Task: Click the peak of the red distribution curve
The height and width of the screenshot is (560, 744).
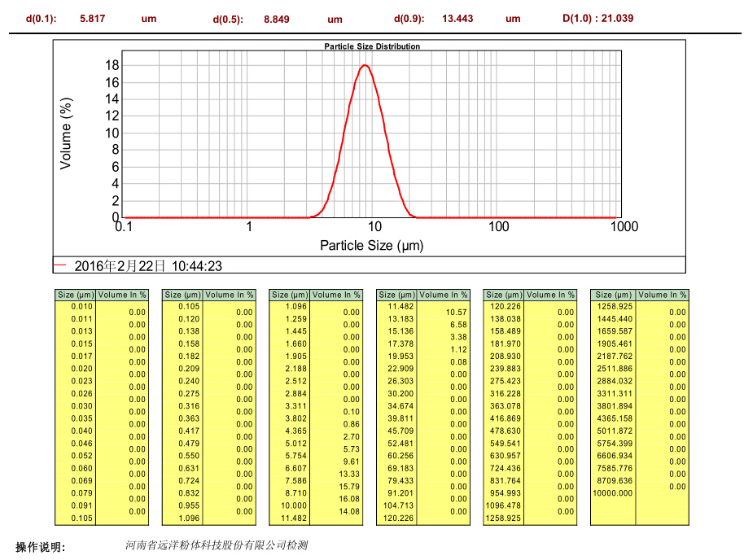Action: pos(365,65)
